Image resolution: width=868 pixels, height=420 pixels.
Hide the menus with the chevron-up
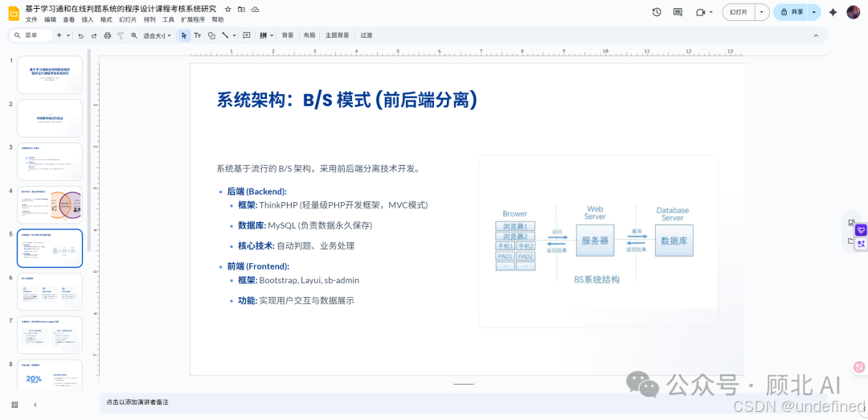[x=815, y=35]
